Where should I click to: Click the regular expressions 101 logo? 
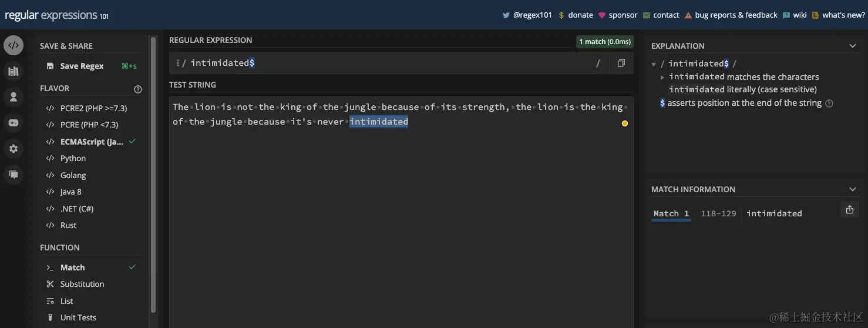[x=56, y=15]
